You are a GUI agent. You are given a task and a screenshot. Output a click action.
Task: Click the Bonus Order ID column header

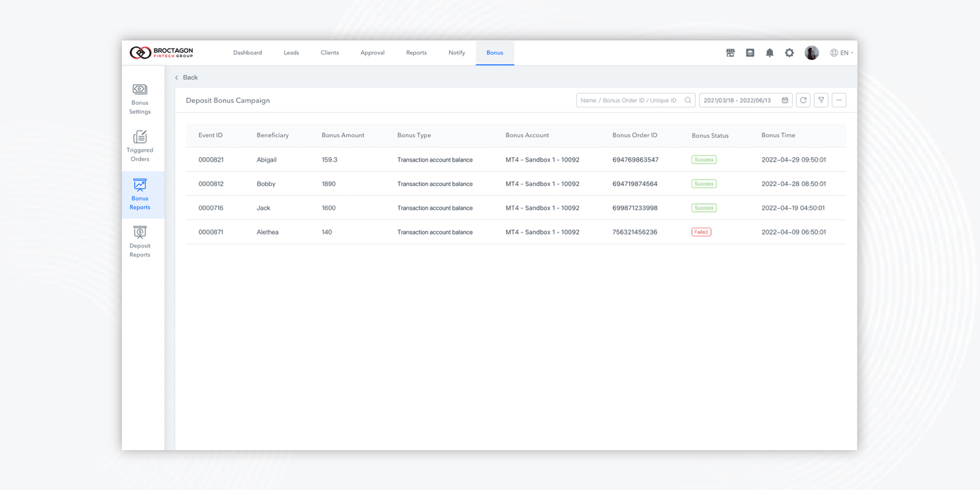[635, 135]
